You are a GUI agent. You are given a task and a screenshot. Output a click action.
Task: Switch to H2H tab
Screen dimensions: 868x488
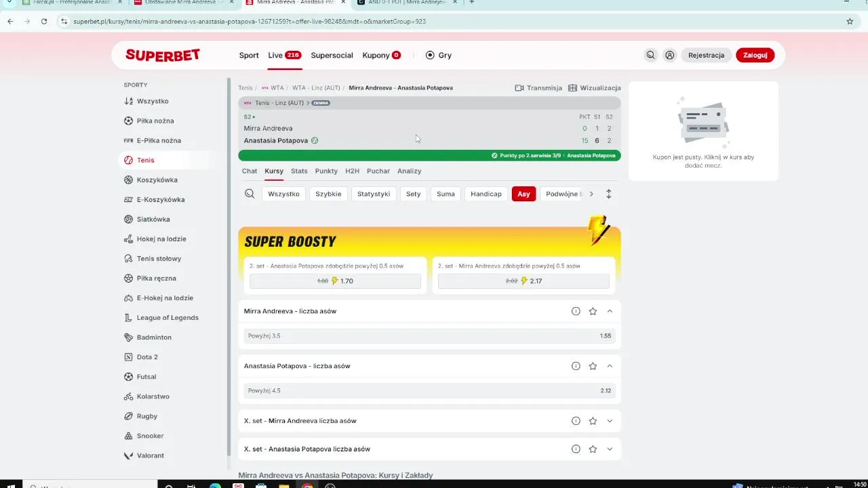[x=352, y=171]
